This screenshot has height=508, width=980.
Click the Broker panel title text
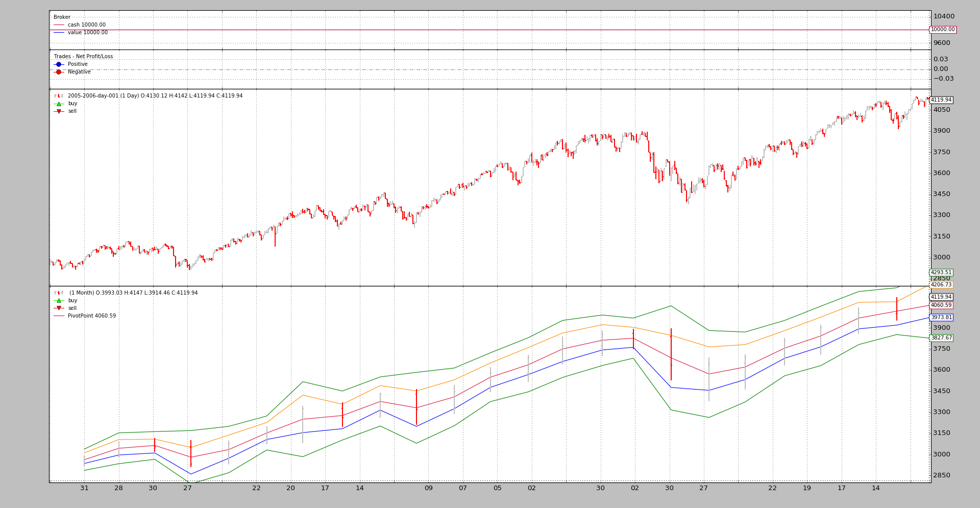62,17
